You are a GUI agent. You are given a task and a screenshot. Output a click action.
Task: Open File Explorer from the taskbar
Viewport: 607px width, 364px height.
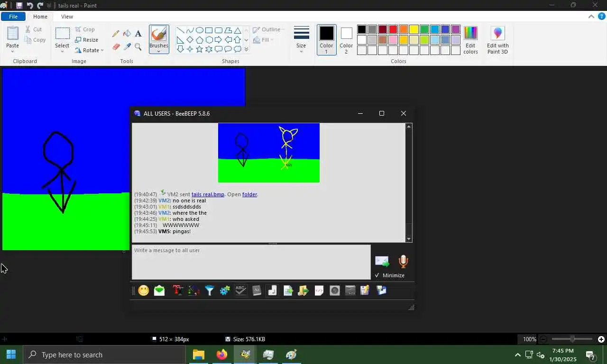click(x=198, y=355)
